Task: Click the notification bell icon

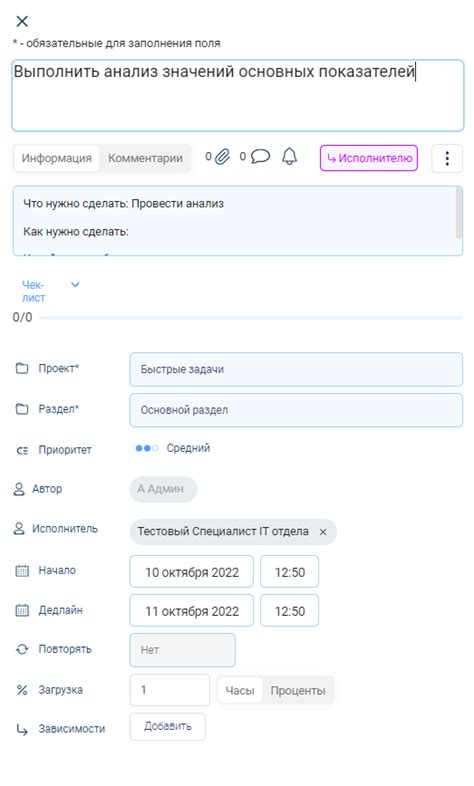Action: (x=289, y=156)
